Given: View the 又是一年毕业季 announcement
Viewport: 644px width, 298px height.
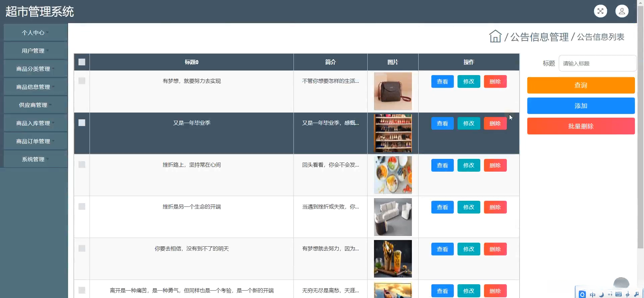Looking at the screenshot, I should point(442,123).
